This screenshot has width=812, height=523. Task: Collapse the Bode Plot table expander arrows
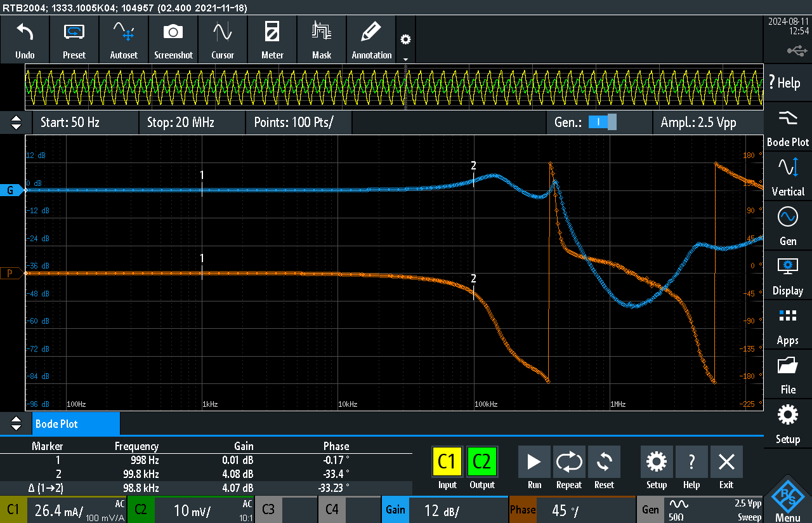[16, 423]
